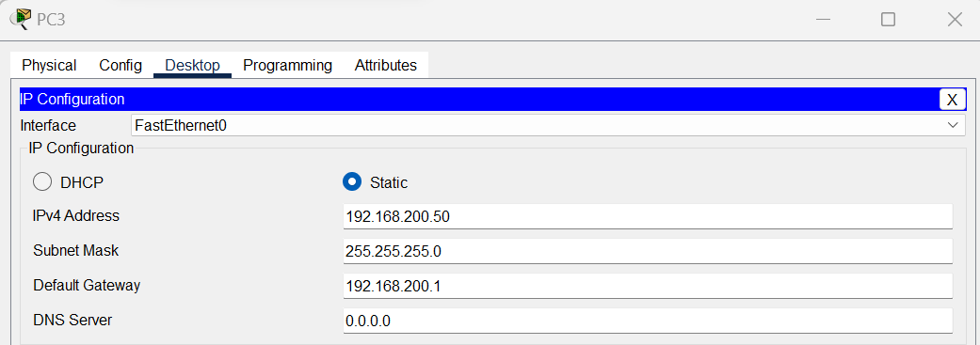Viewport: 980px width, 345px height.
Task: Click the DNS Server label
Action: (x=72, y=321)
